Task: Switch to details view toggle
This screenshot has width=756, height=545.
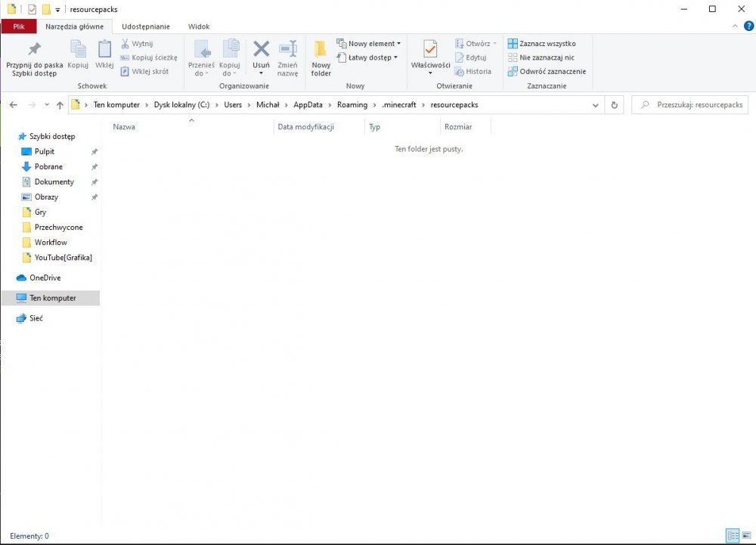Action: coord(732,535)
